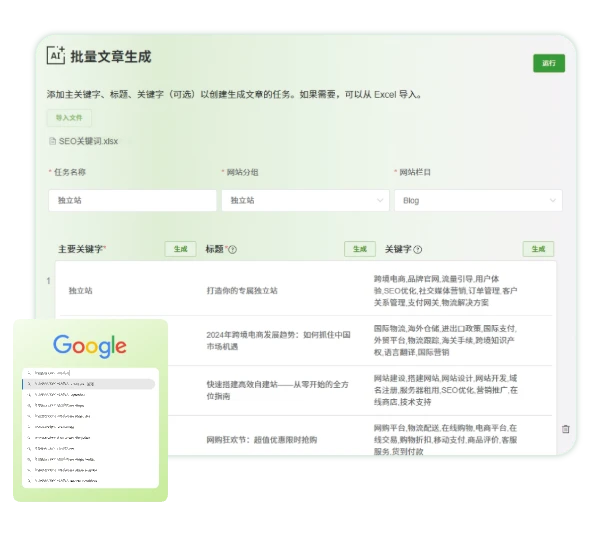The image size is (608, 538).
Task: Select the 独立站 main keyword cell
Action: pyautogui.click(x=81, y=291)
